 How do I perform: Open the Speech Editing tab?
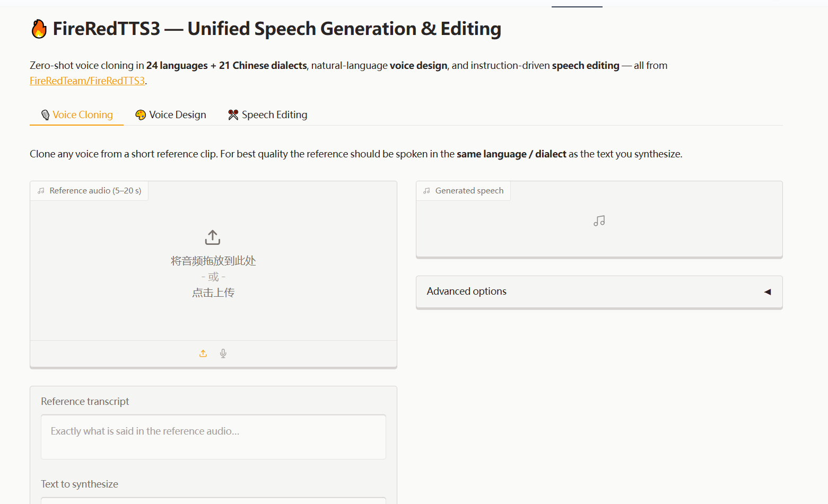[268, 115]
